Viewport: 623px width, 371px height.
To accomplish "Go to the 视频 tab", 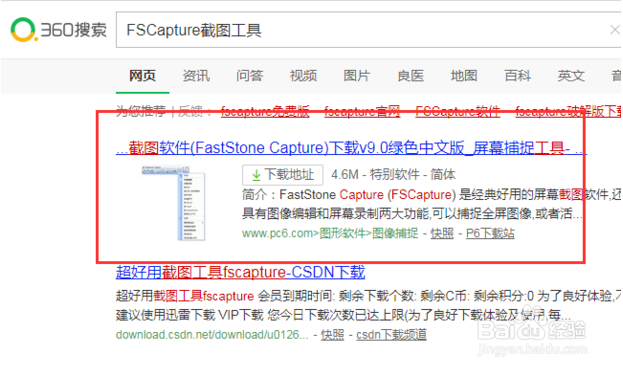I will [x=303, y=75].
